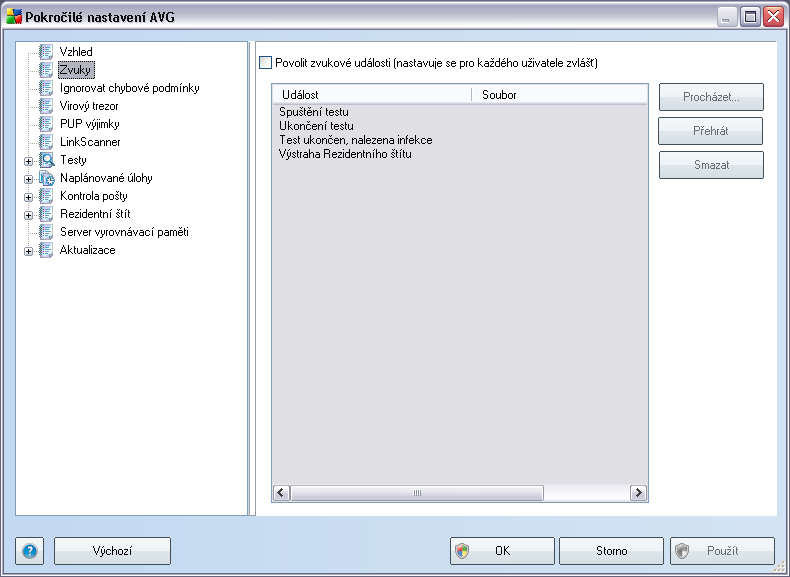Click the AVG logo in the title bar
The height and width of the screenshot is (577, 790).
14,17
